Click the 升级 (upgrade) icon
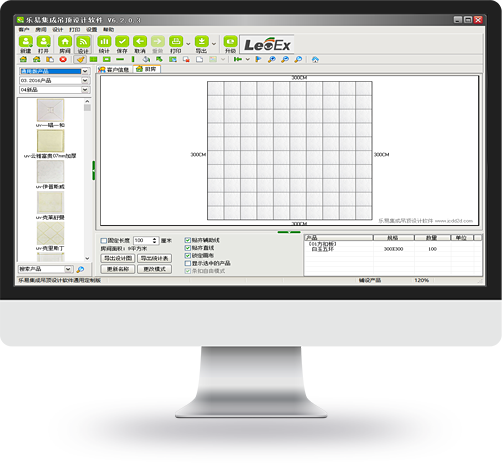 click(230, 44)
